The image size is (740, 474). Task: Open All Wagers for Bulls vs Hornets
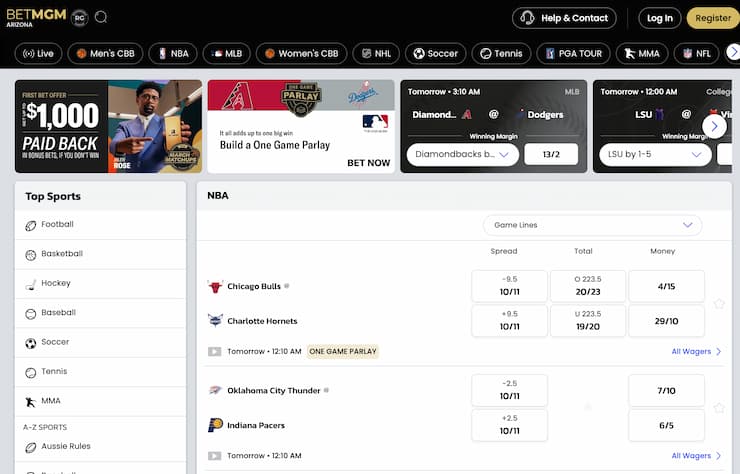(x=697, y=351)
